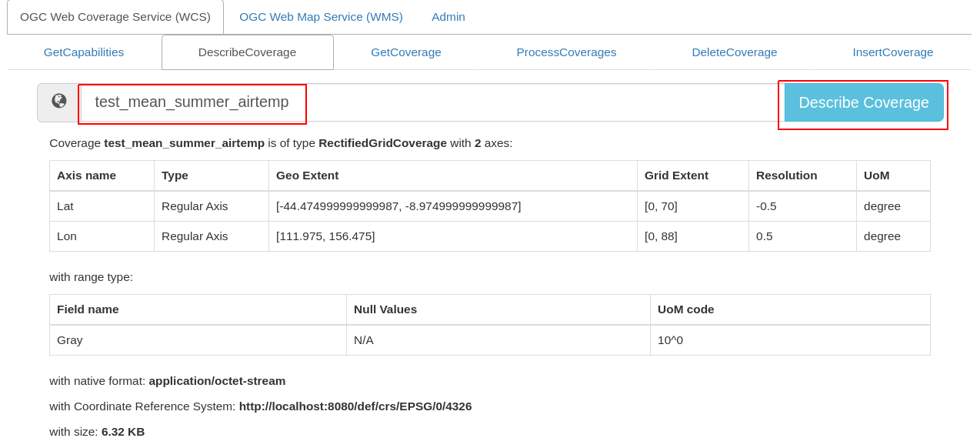980x438 pixels.
Task: Select the DescribeCoverage tab
Action: (247, 52)
